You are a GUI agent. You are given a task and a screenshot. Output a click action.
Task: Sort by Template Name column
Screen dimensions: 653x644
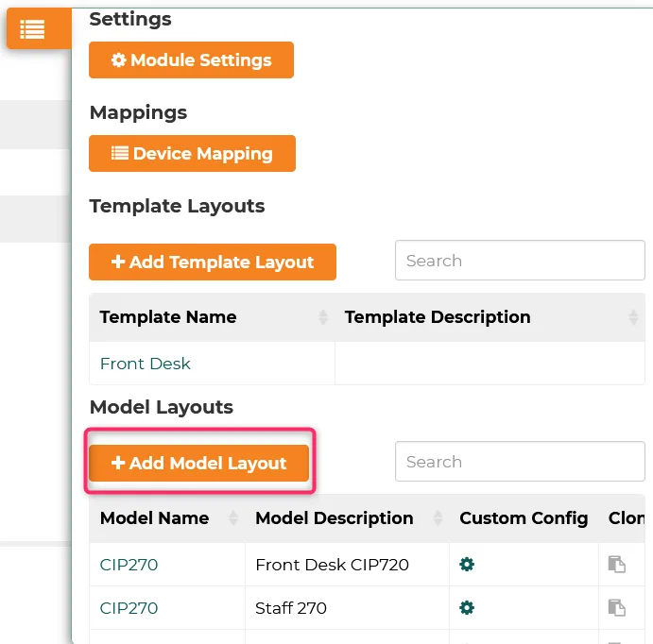click(x=212, y=317)
